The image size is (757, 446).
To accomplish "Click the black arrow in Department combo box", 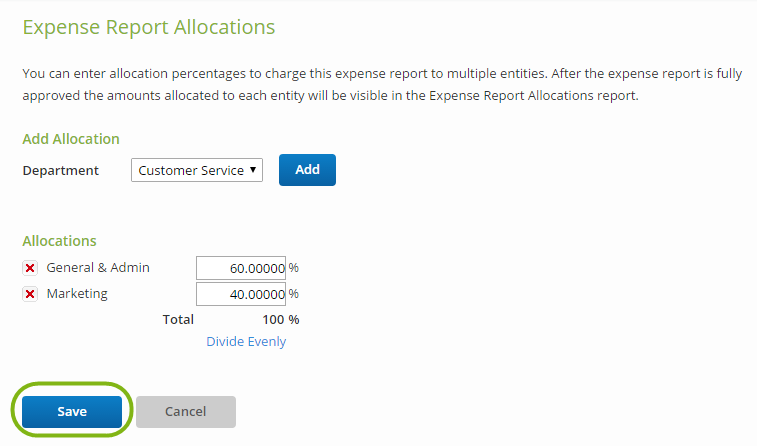I will tap(252, 170).
